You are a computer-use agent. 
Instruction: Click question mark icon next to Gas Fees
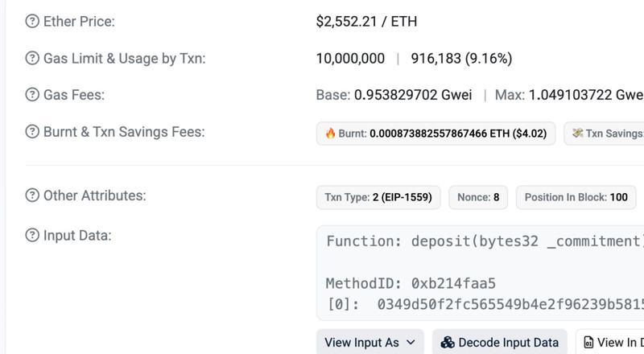pyautogui.click(x=32, y=95)
